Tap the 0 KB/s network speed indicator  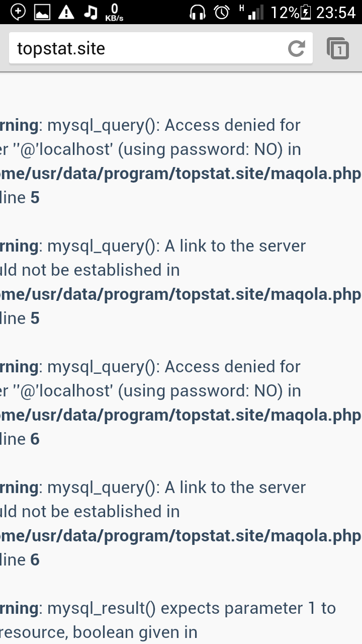(114, 12)
